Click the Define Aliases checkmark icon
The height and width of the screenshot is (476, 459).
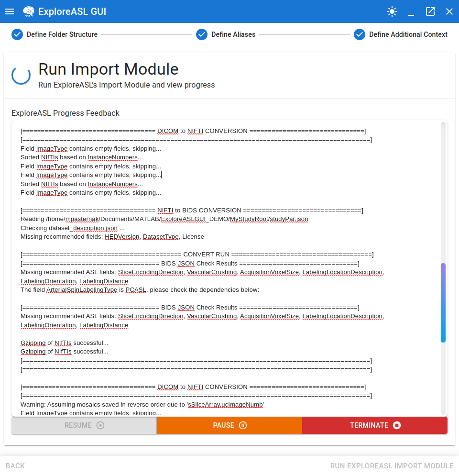[x=202, y=34]
